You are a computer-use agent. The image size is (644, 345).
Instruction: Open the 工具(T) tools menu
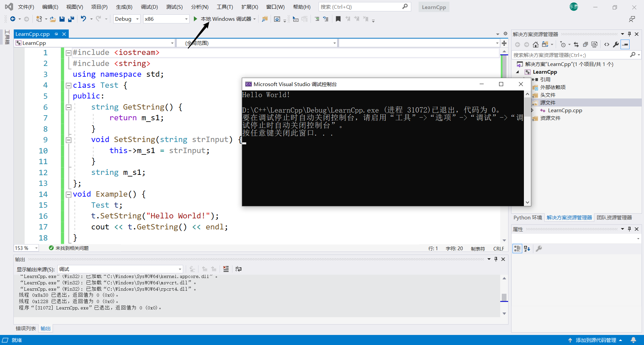point(225,7)
